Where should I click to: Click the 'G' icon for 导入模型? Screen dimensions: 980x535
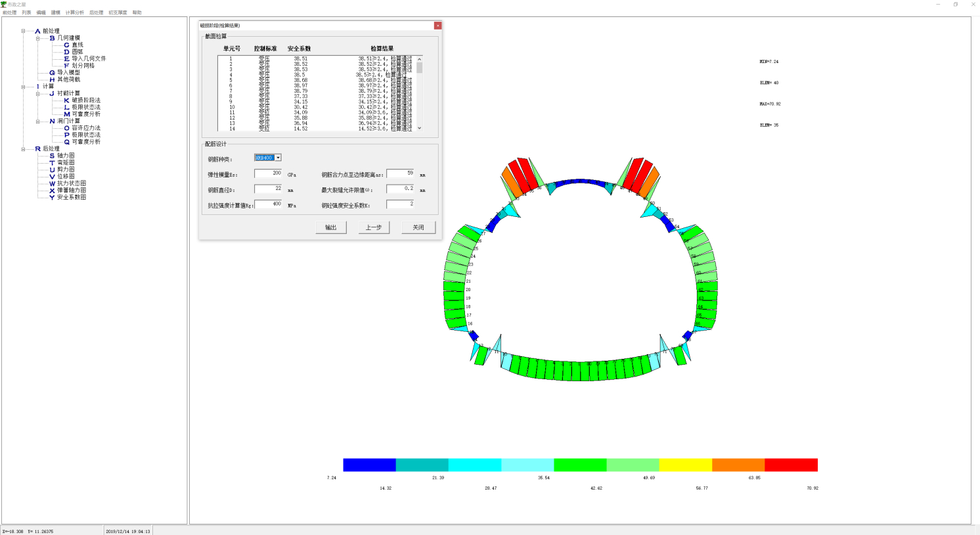[52, 73]
